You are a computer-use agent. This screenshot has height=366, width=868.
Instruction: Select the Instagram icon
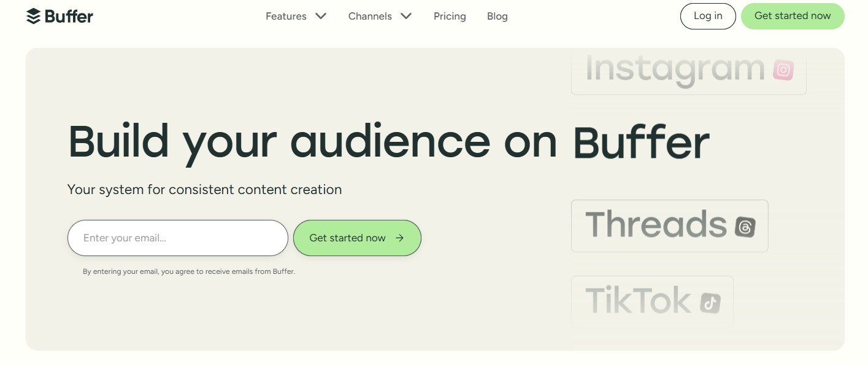(783, 69)
